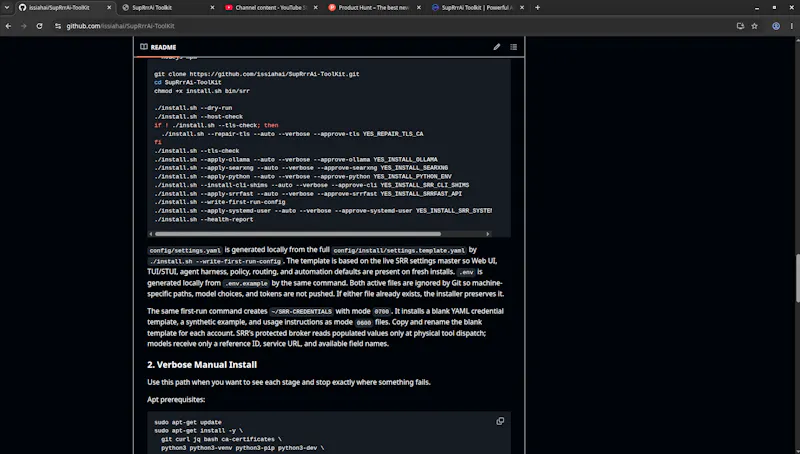Close the SupRrAi Toolkit | Powerful tab

click(521, 8)
